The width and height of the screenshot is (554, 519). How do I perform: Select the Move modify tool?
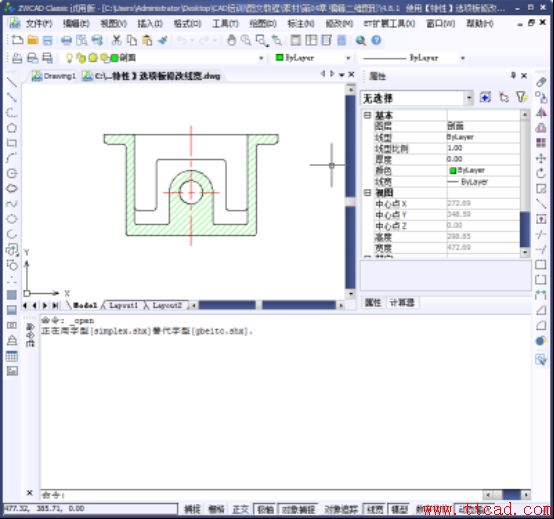tap(541, 158)
